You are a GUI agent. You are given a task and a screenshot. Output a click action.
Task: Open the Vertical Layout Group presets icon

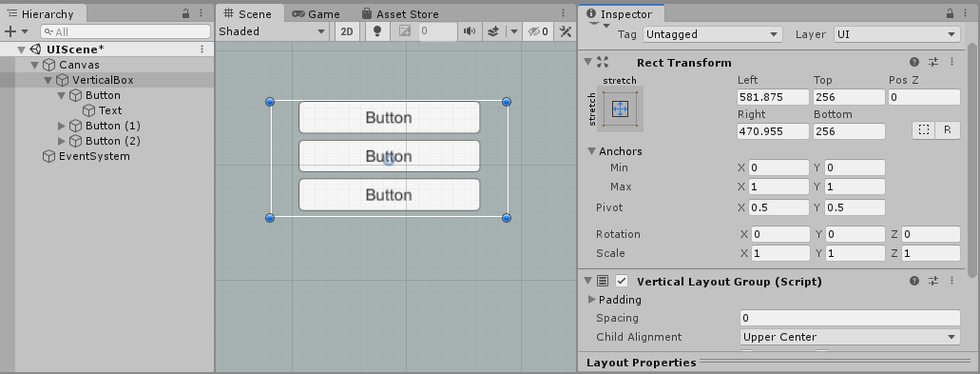[933, 281]
